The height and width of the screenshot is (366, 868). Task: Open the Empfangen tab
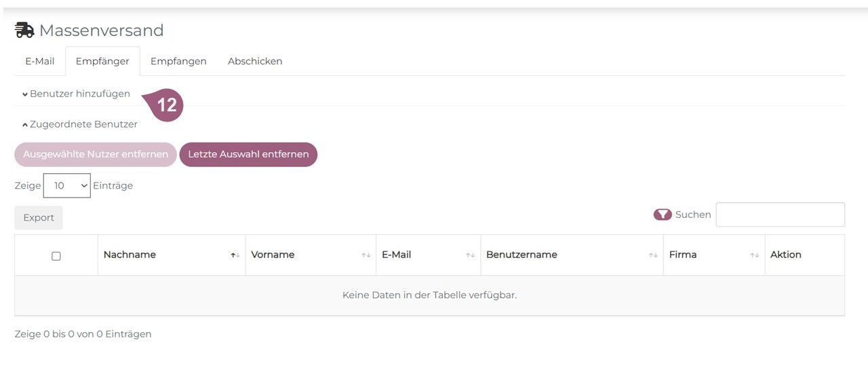pyautogui.click(x=178, y=61)
